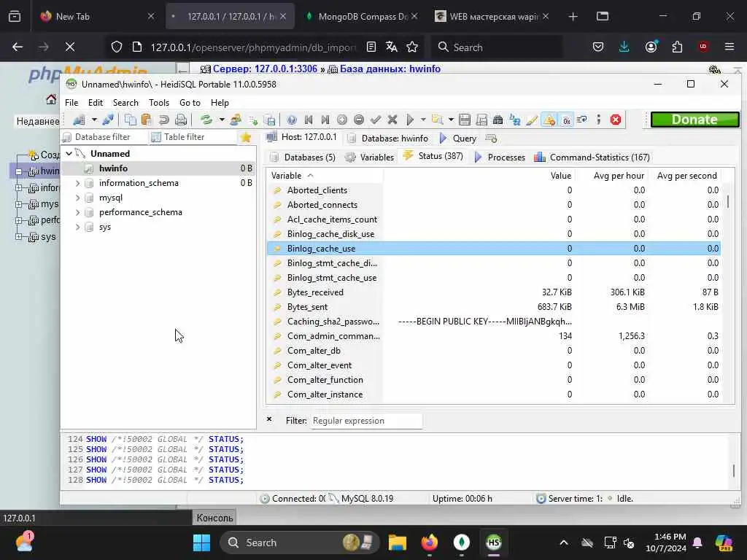
Task: Switch to the Variables tab
Action: pos(370,157)
